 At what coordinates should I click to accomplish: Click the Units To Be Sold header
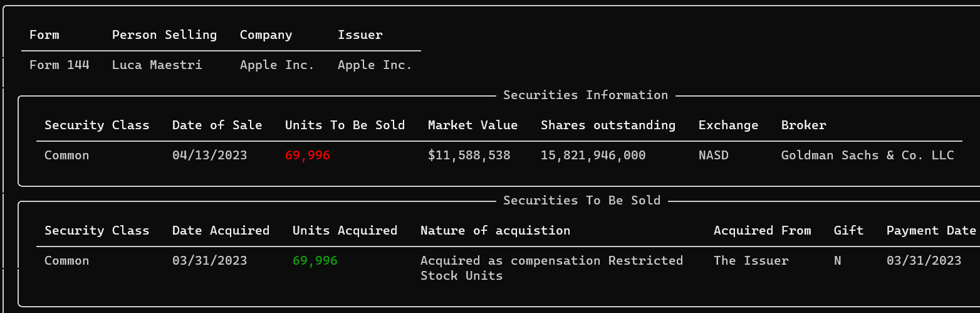click(x=345, y=125)
